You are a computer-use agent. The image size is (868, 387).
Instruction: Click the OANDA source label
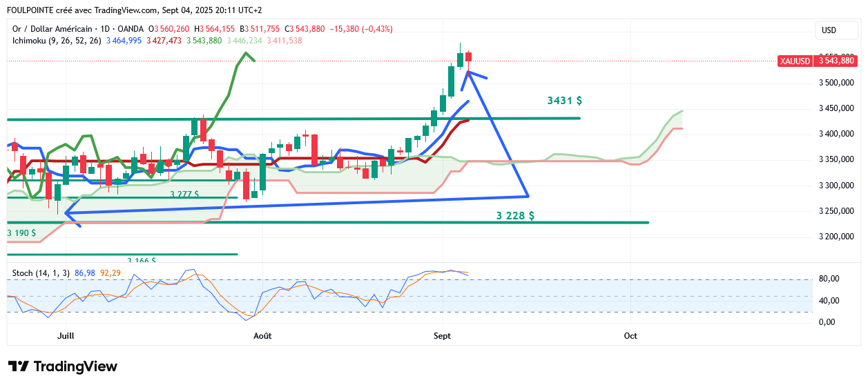coord(132,29)
